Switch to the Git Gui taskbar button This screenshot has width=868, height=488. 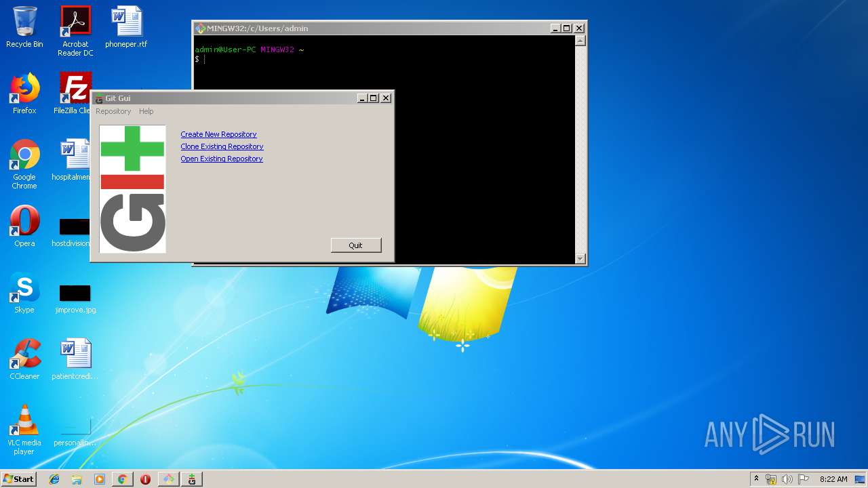[192, 479]
